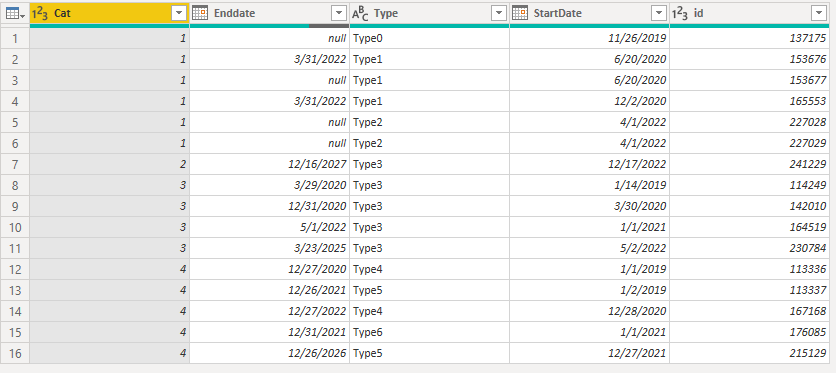Click Enddate cell 12/26/2021

point(269,290)
